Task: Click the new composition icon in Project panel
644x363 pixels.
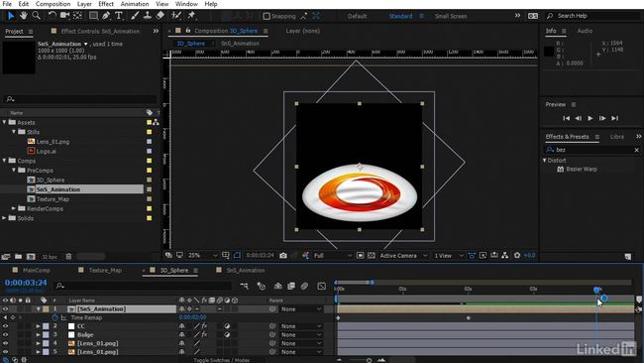Action: click(31, 256)
